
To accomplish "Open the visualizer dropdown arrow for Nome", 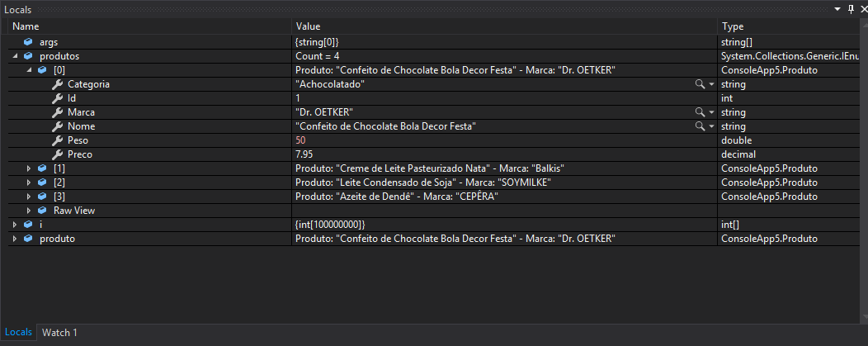I will pyautogui.click(x=711, y=126).
